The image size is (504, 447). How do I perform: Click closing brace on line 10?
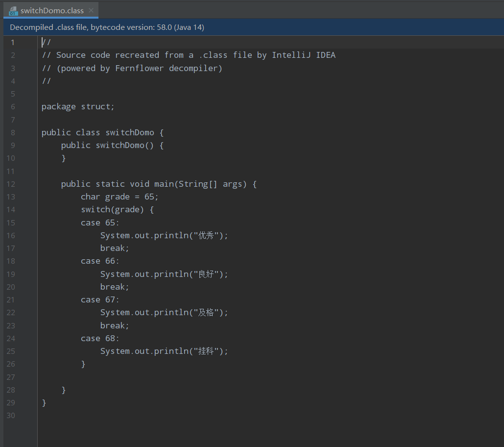click(64, 158)
